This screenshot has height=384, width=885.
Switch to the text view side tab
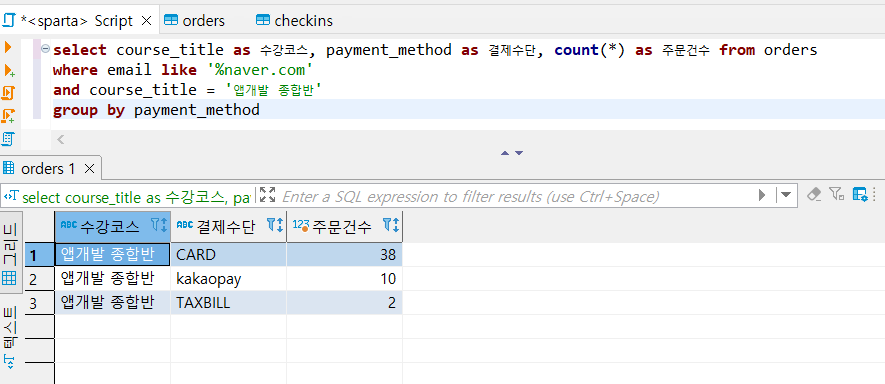click(10, 339)
